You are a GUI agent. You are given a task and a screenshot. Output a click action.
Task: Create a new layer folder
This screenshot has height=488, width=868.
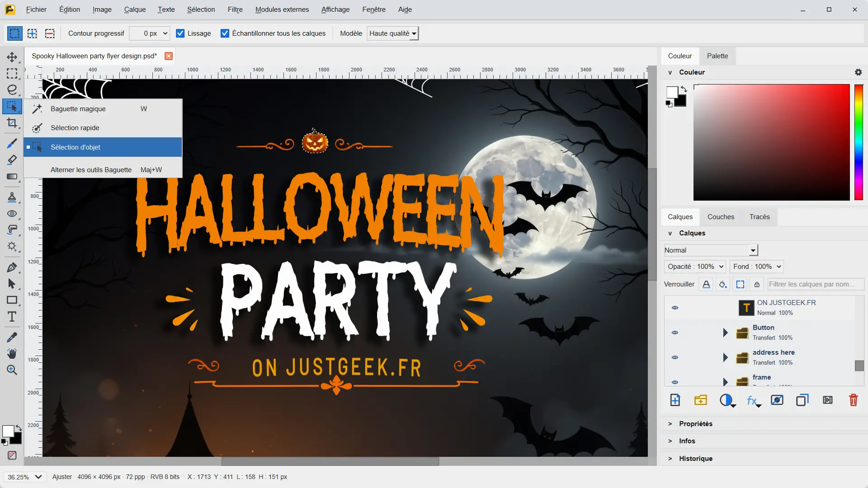coord(700,400)
